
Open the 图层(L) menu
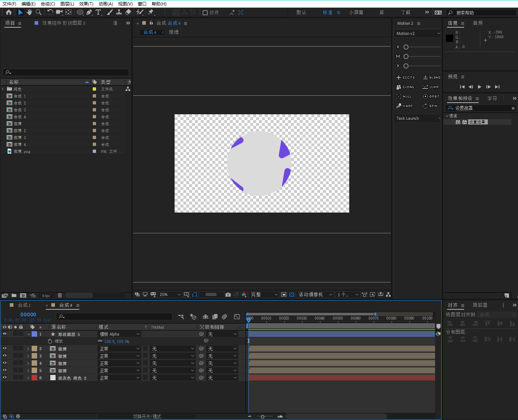coord(67,4)
